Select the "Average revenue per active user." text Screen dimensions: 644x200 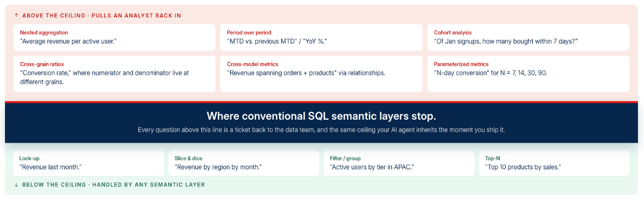(x=68, y=42)
